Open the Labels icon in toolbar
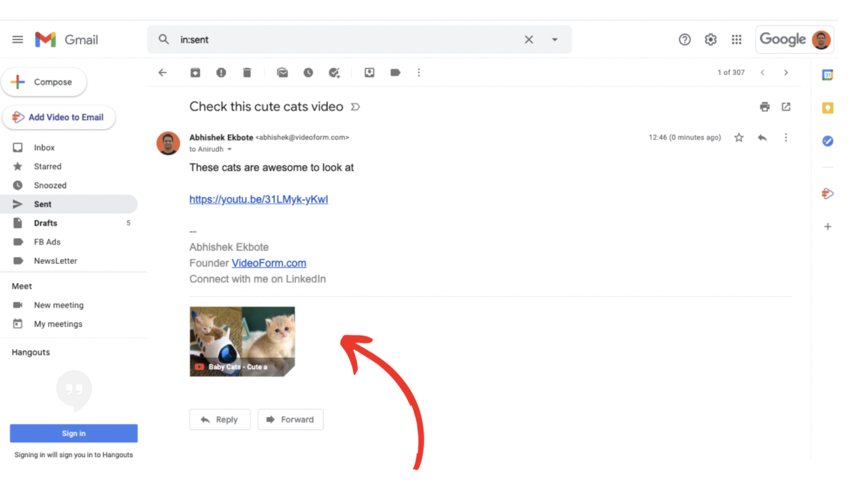This screenshot has height=496, width=868. [395, 73]
